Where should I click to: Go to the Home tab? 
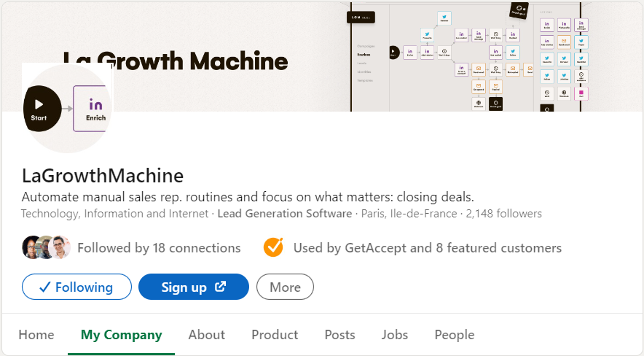pyautogui.click(x=36, y=335)
